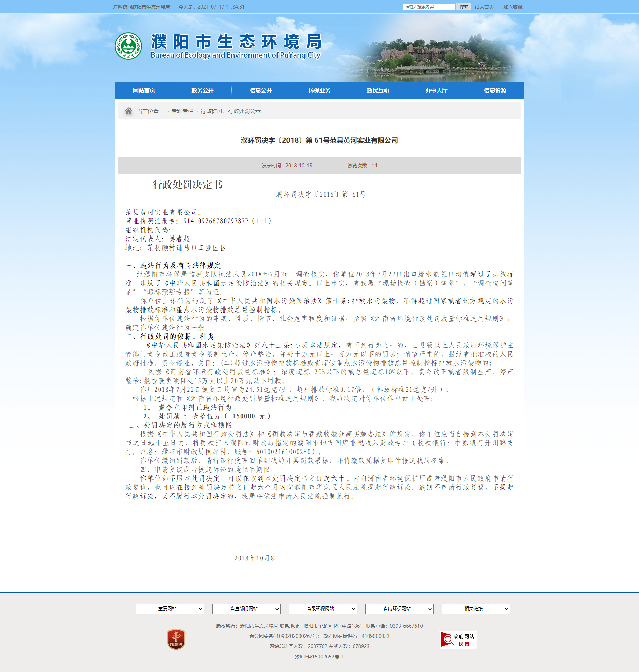Click the date 2018年10月8日
639x672 pixels.
pyautogui.click(x=257, y=558)
